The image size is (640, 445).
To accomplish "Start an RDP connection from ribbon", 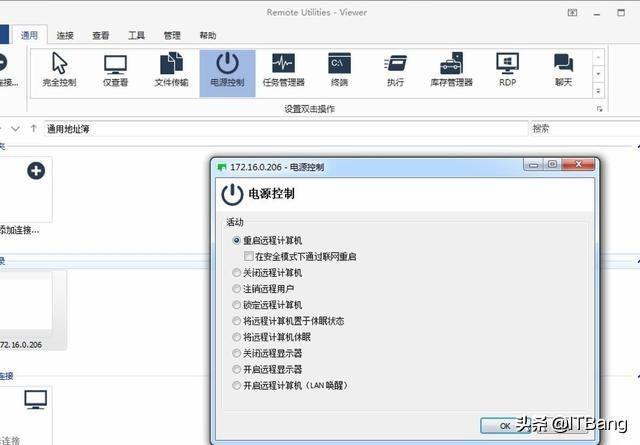I will click(507, 70).
